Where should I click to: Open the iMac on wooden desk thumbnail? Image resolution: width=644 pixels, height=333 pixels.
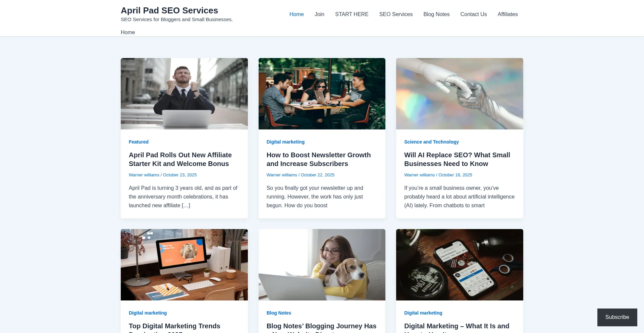pyautogui.click(x=184, y=265)
